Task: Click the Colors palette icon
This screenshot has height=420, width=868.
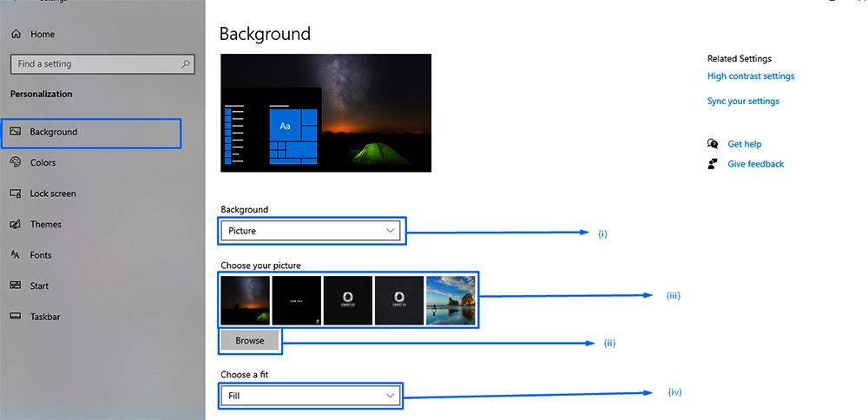Action: [x=16, y=162]
